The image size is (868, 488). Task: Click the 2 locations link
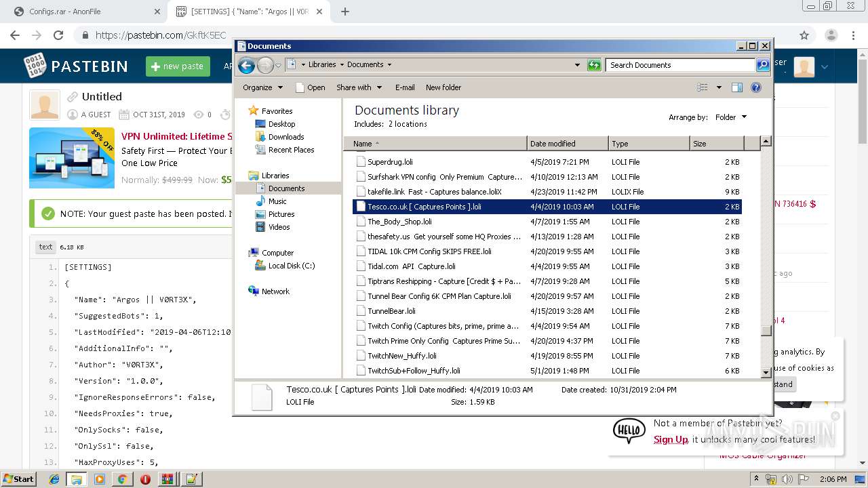pos(408,124)
